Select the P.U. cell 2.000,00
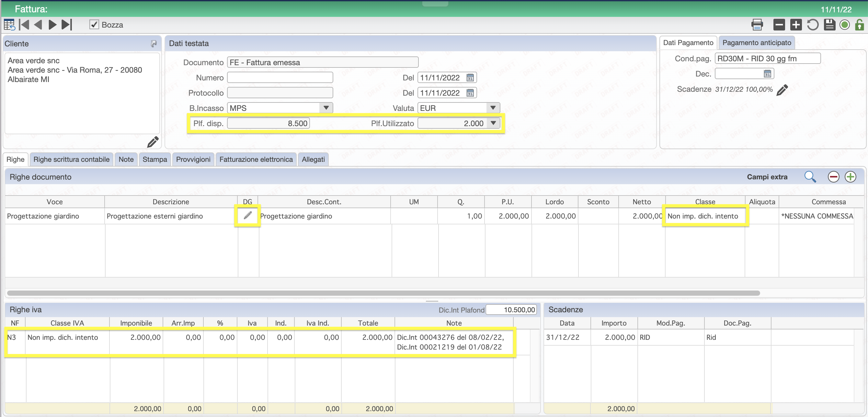The height and width of the screenshot is (417, 868). pyautogui.click(x=508, y=216)
